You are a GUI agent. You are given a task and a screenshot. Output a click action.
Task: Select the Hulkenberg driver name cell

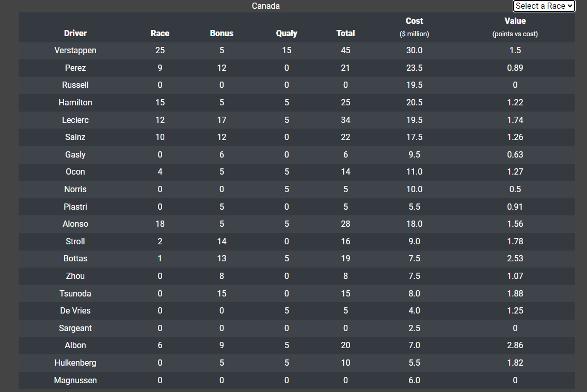pyautogui.click(x=75, y=363)
